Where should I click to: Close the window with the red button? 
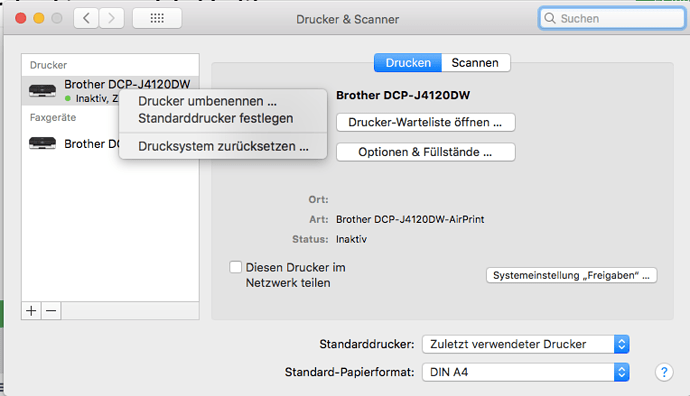[21, 18]
